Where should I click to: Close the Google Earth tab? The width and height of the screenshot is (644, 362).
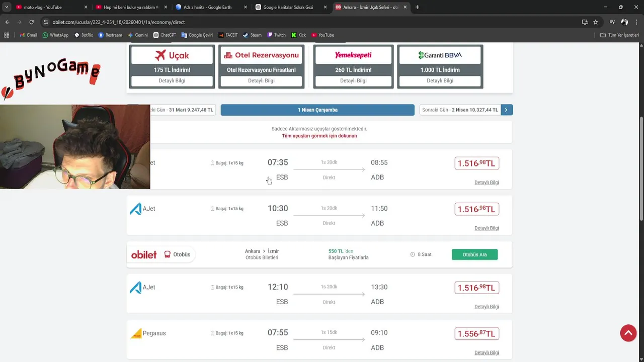[245, 7]
